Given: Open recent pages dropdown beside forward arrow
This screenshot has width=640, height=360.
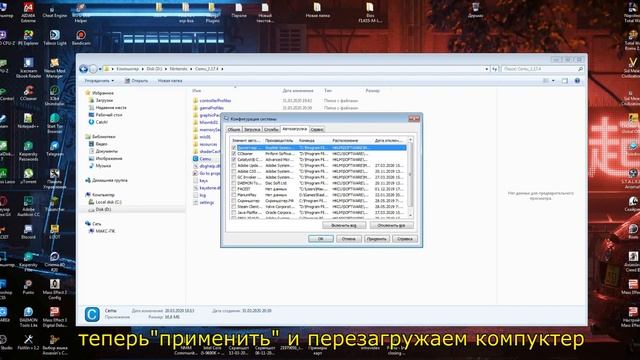Looking at the screenshot, I should pos(100,69).
